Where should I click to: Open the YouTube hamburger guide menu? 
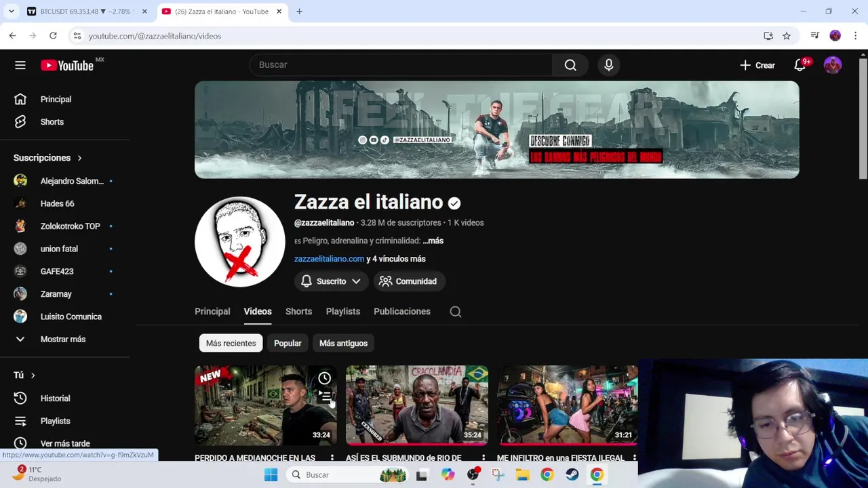pyautogui.click(x=20, y=65)
